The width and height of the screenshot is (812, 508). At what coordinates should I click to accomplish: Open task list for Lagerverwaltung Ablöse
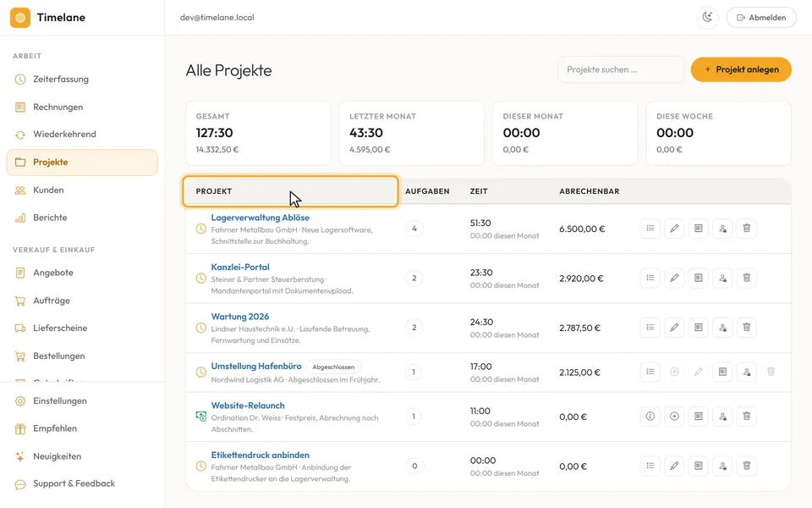(650, 228)
